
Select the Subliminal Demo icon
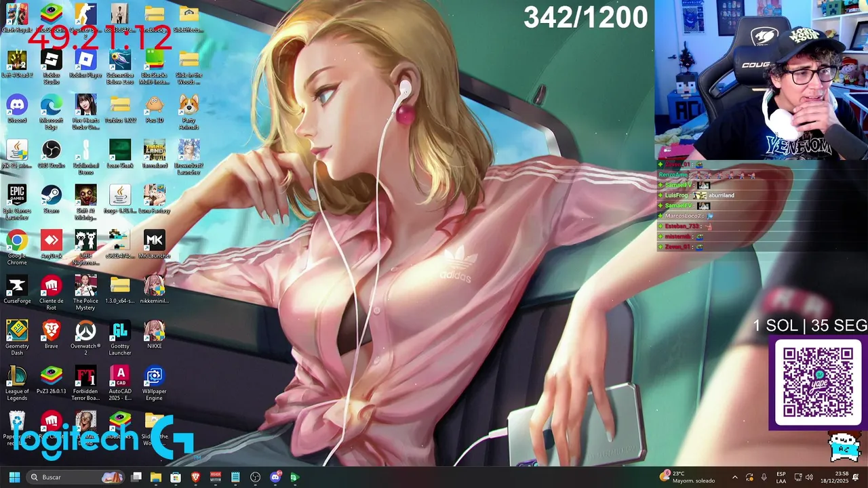pos(85,157)
